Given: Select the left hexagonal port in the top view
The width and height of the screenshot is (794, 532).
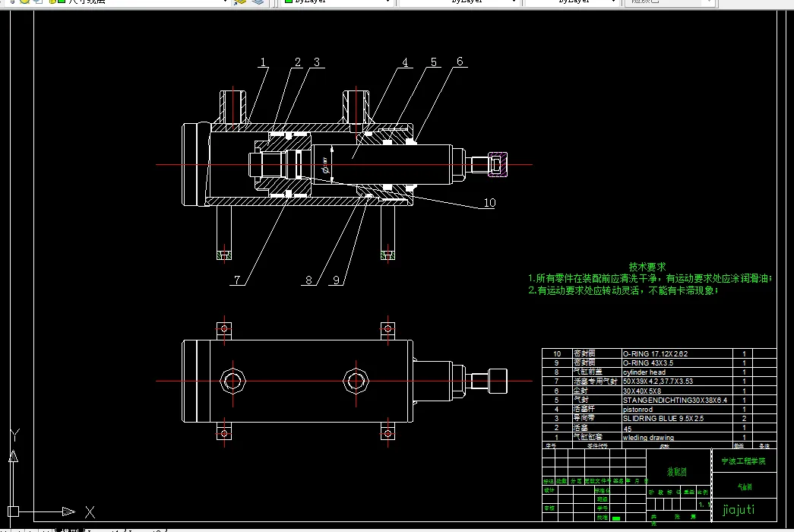Looking at the screenshot, I should point(233,381).
